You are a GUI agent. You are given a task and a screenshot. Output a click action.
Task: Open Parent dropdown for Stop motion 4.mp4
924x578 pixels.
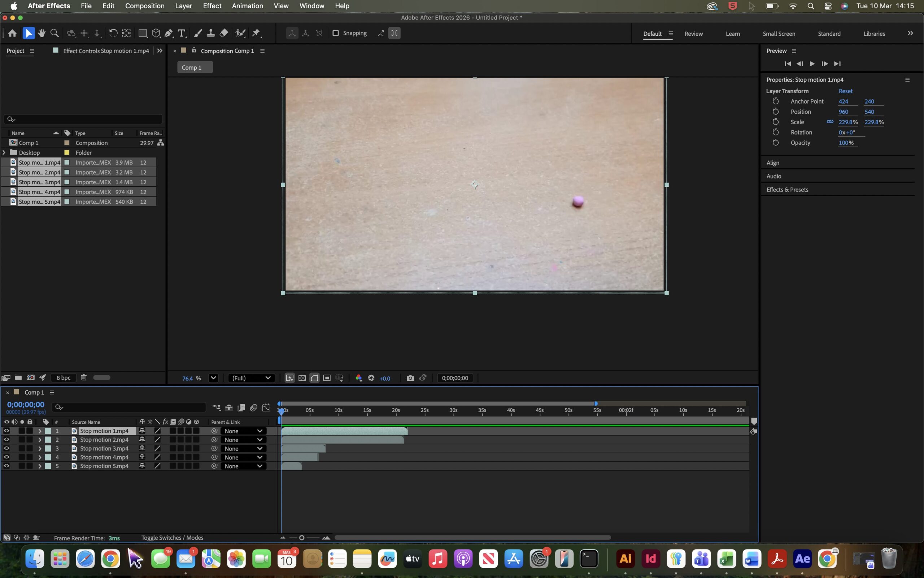tap(243, 457)
